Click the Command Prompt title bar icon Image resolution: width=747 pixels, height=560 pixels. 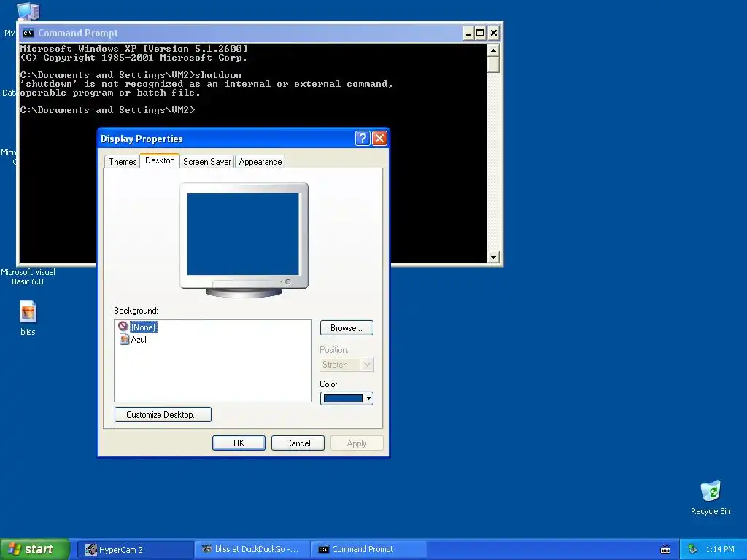coord(28,34)
